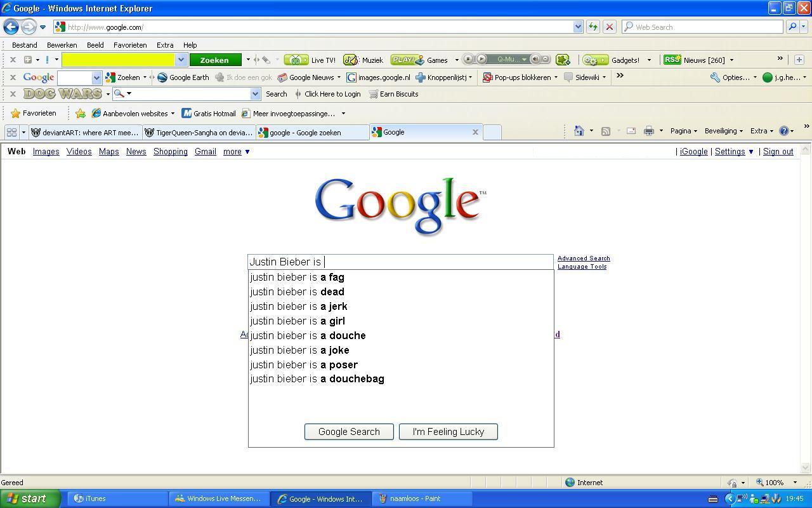Image resolution: width=812 pixels, height=508 pixels.
Task: Switch to the deviantART: where ART tab
Action: pos(84,132)
